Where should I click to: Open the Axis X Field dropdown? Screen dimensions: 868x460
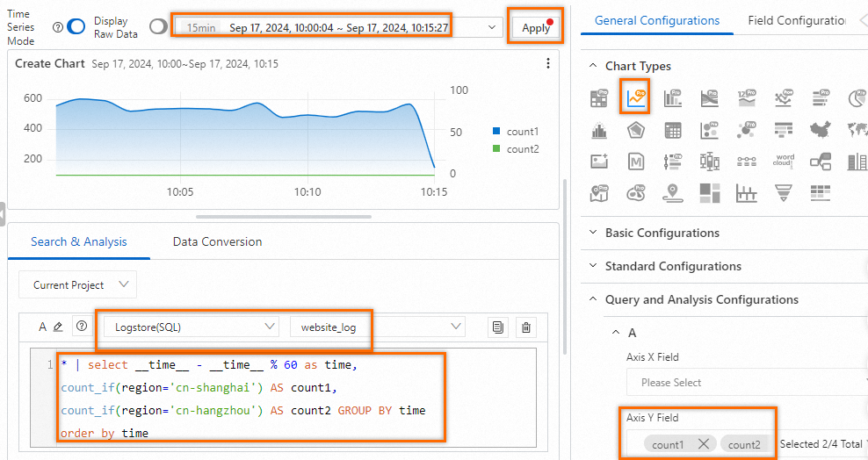pyautogui.click(x=748, y=382)
